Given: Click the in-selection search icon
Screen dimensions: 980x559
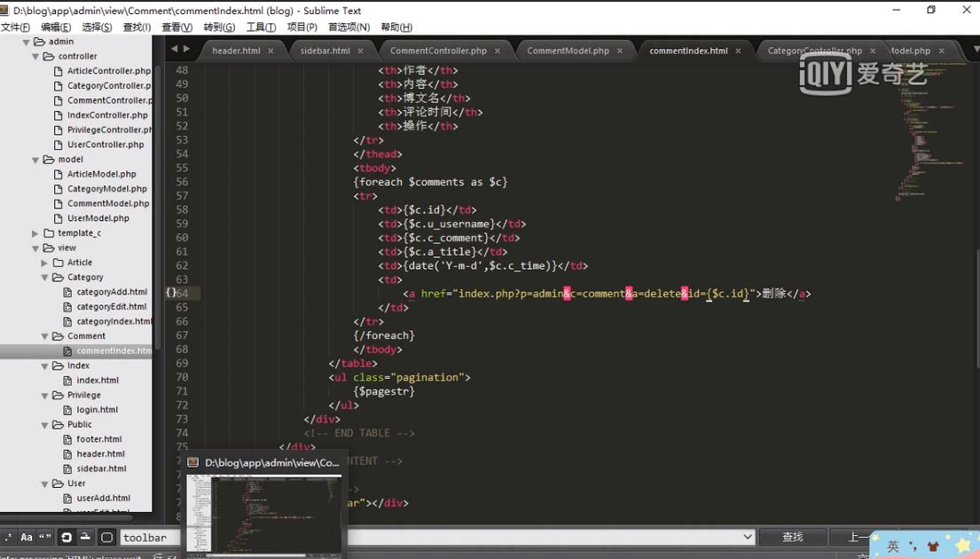Looking at the screenshot, I should pyautogui.click(x=86, y=537).
